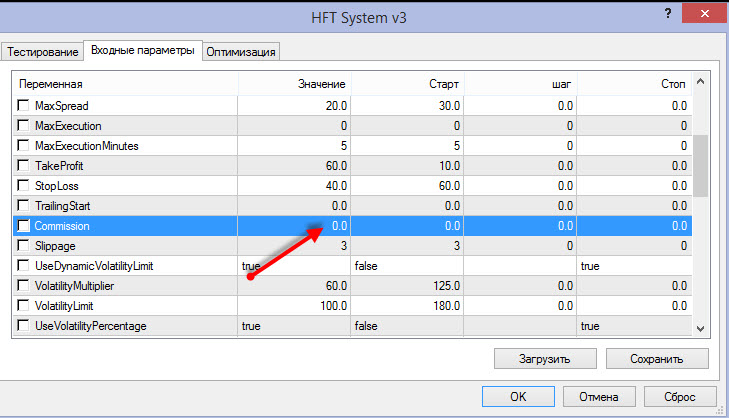729x418 pixels.
Task: Enable the MaxSpread optimization checkbox
Action: (25, 106)
